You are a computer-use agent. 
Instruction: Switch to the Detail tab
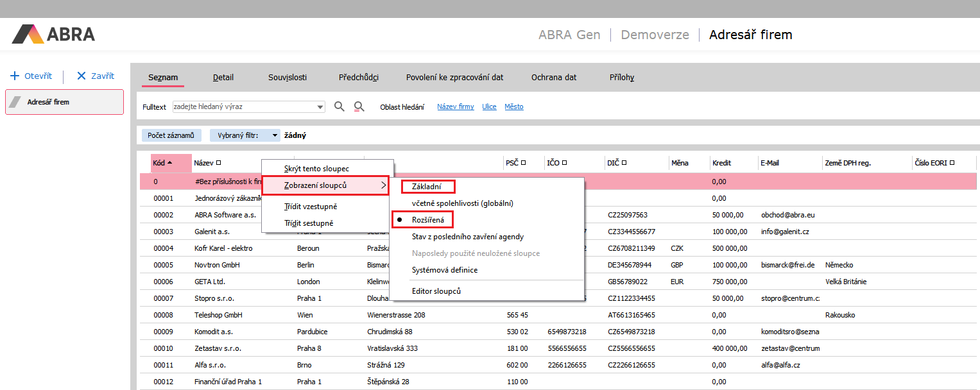(x=223, y=78)
